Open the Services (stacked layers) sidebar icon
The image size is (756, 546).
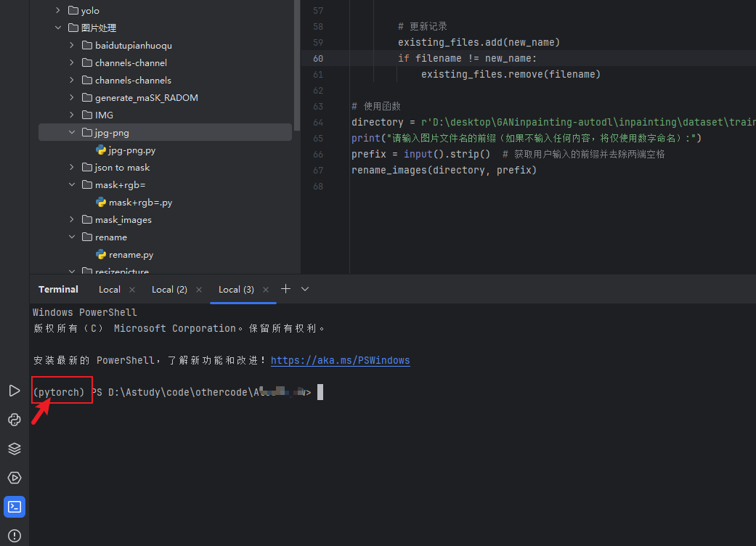point(15,448)
